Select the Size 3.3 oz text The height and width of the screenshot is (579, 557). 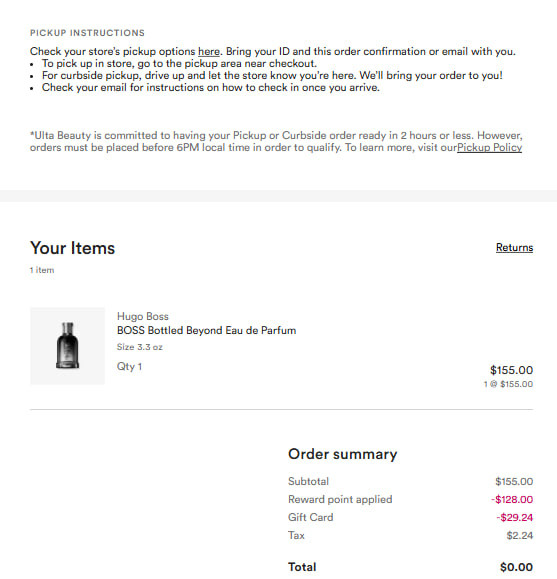click(140, 347)
